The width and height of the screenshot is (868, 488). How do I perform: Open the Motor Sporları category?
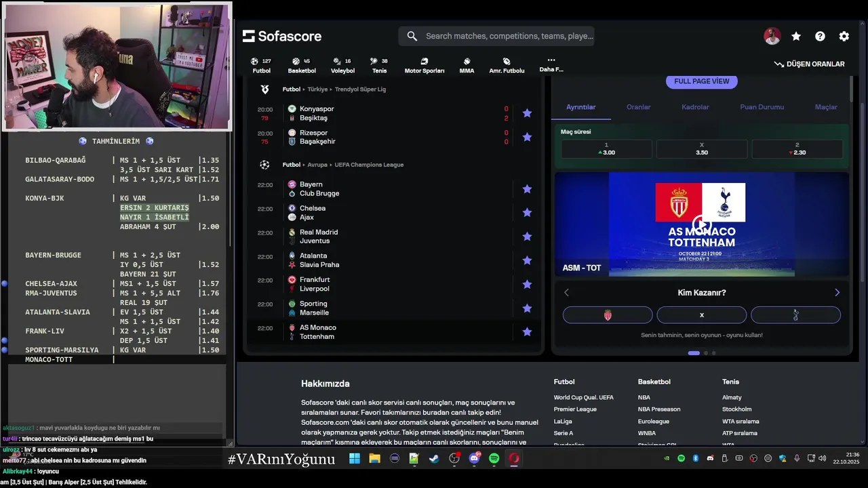tap(425, 66)
